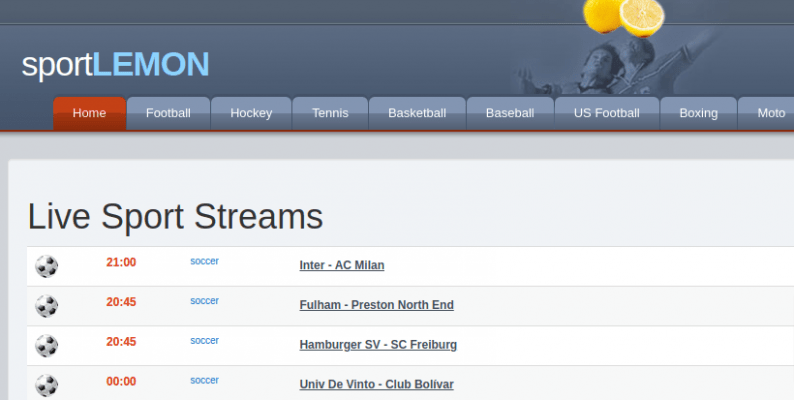Open the Home tab
This screenshot has width=794, height=400.
click(89, 113)
